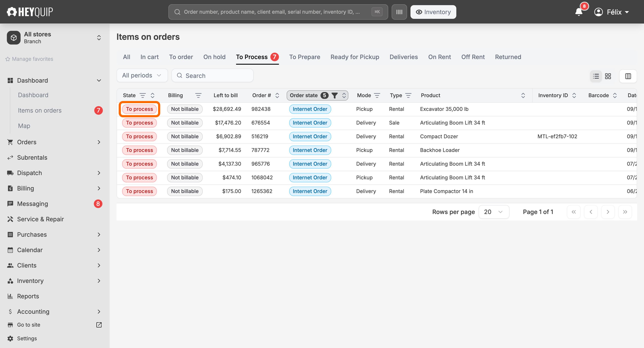Image resolution: width=644 pixels, height=348 pixels.
Task: Switch to All tab
Action: tap(126, 57)
